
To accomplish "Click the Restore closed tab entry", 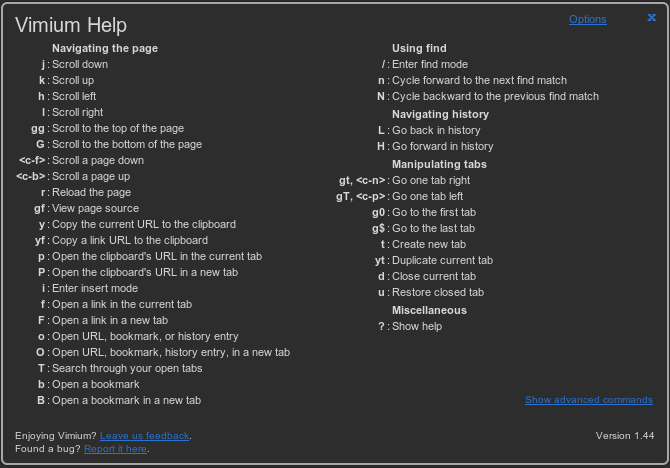I will pyautogui.click(x=438, y=292).
